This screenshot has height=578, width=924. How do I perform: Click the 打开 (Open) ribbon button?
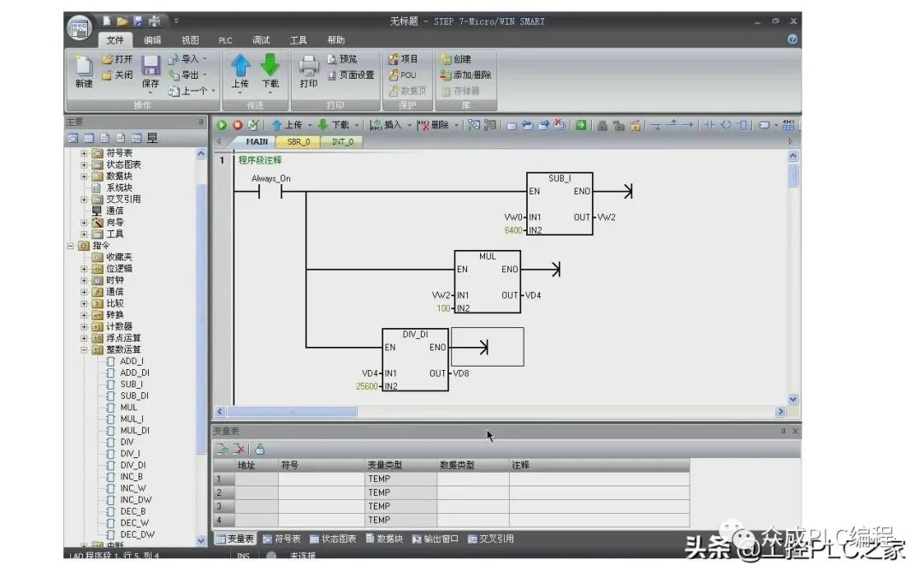117,59
